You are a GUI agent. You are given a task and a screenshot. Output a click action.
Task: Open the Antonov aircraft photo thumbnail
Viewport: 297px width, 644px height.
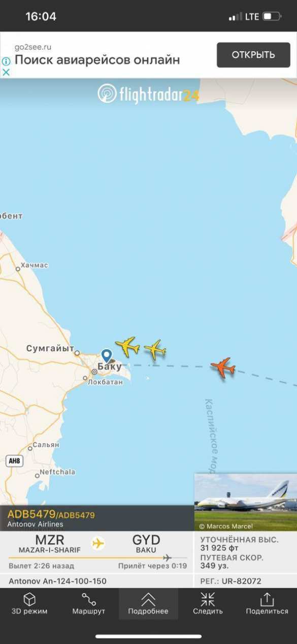pyautogui.click(x=246, y=502)
